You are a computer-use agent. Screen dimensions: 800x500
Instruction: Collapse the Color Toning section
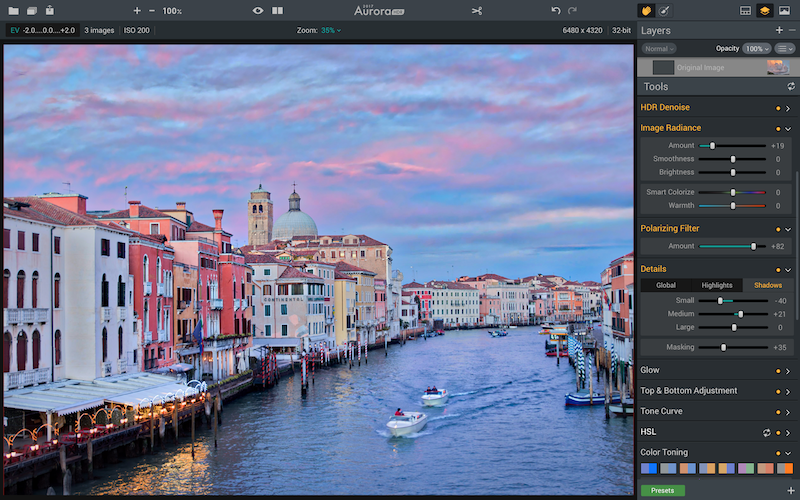(788, 453)
